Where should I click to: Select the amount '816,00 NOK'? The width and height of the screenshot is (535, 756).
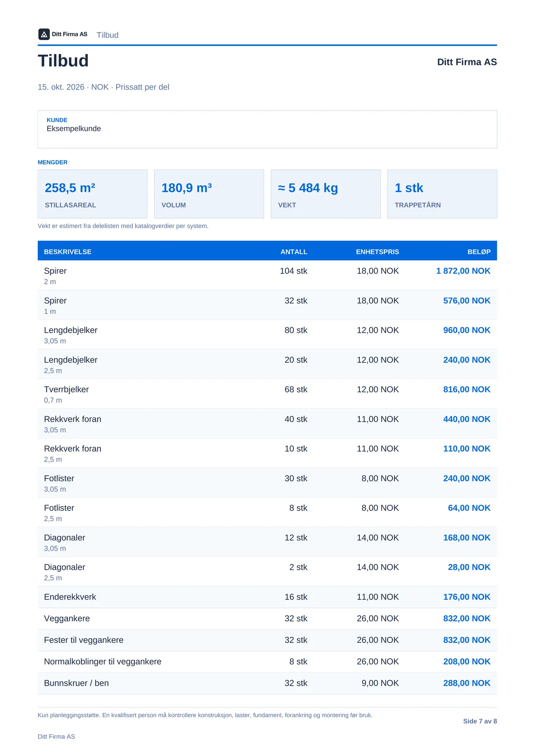point(467,389)
